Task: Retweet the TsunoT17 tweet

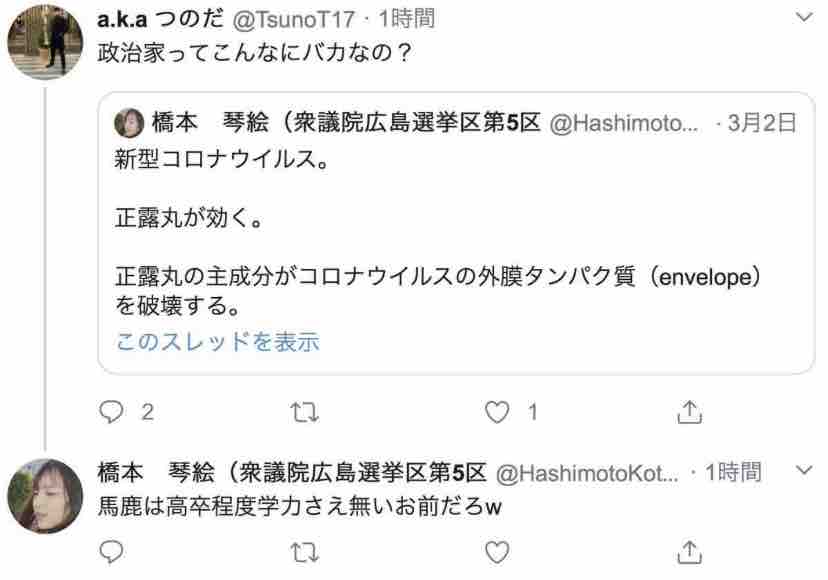Action: pyautogui.click(x=305, y=413)
